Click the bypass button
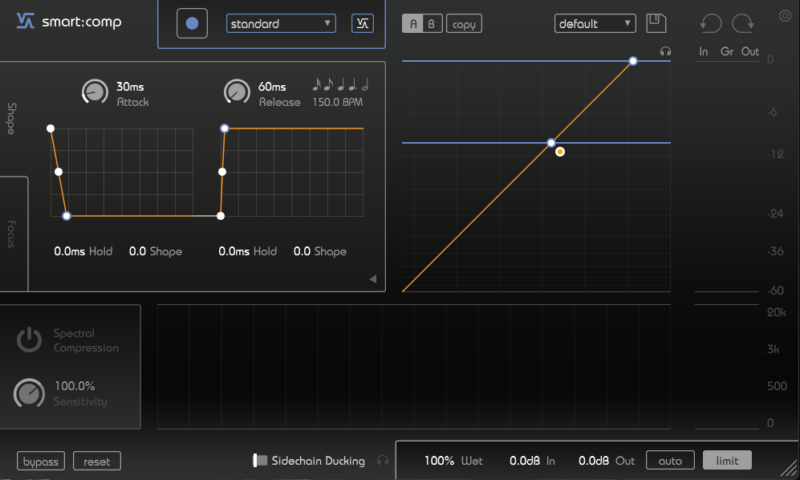The image size is (800, 480). (42, 461)
